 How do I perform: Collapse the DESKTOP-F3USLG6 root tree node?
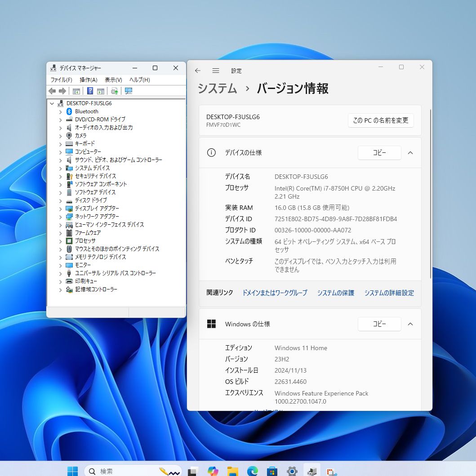click(x=52, y=103)
